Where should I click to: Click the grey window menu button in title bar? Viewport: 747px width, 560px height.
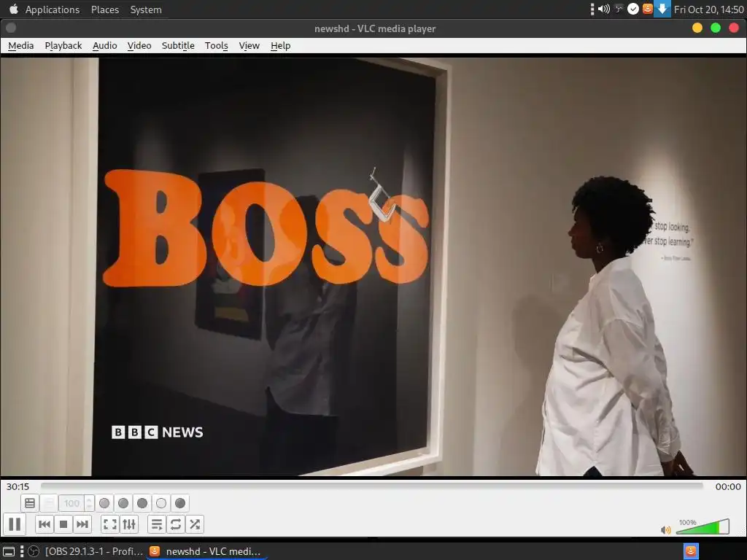(11, 28)
